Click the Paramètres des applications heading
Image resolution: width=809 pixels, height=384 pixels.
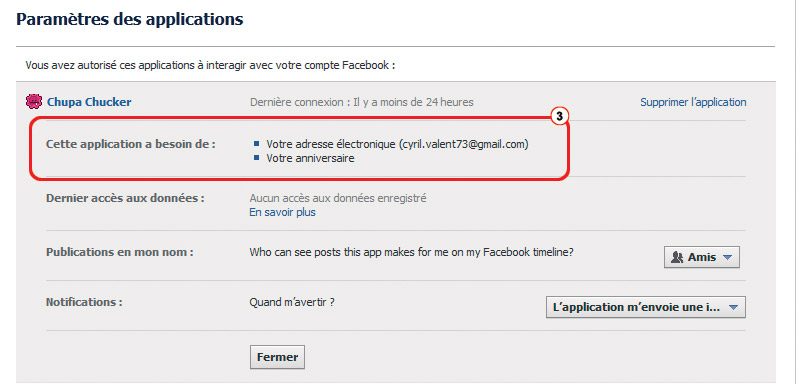(x=130, y=20)
